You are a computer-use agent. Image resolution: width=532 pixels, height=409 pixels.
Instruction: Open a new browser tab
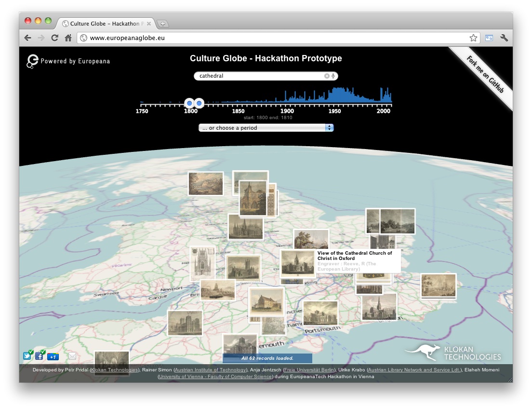[163, 24]
